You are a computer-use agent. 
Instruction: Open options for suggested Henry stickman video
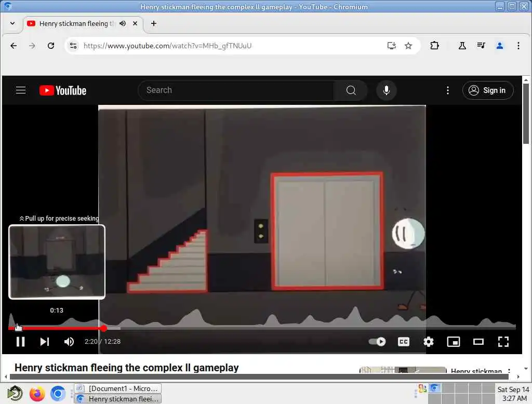coord(509,371)
